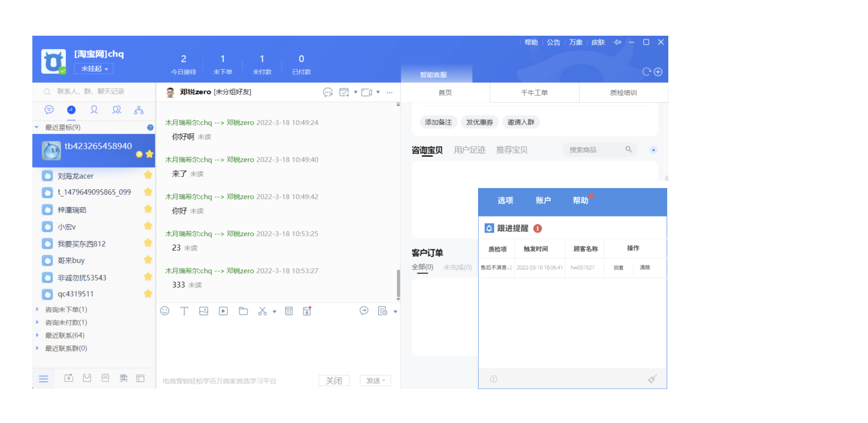This screenshot has width=868, height=423.
Task: Open dropdown arrow next to scissors tool
Action: point(274,311)
